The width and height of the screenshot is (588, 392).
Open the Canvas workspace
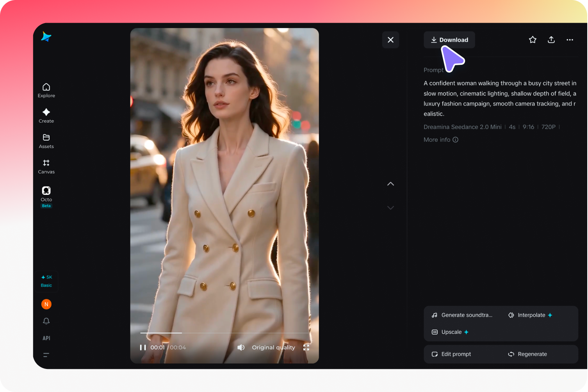click(x=46, y=166)
